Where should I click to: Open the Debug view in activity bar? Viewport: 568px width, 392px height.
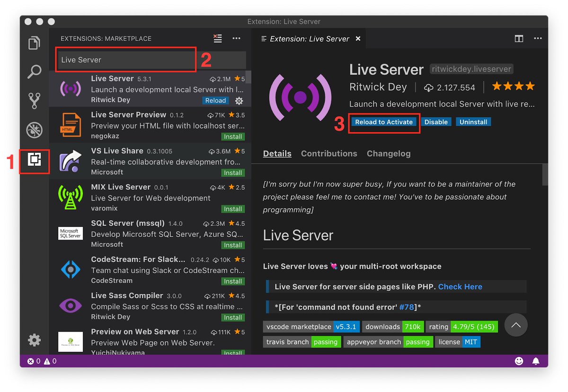[34, 130]
